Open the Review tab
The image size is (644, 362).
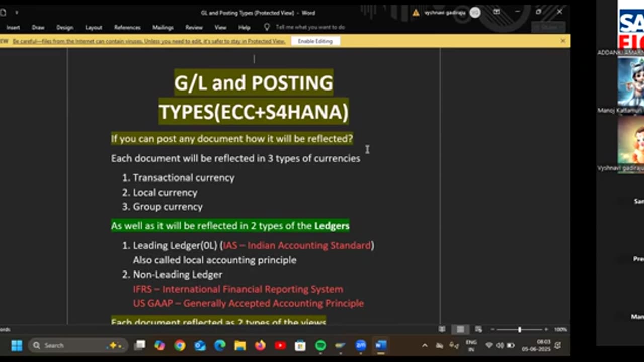coord(194,27)
